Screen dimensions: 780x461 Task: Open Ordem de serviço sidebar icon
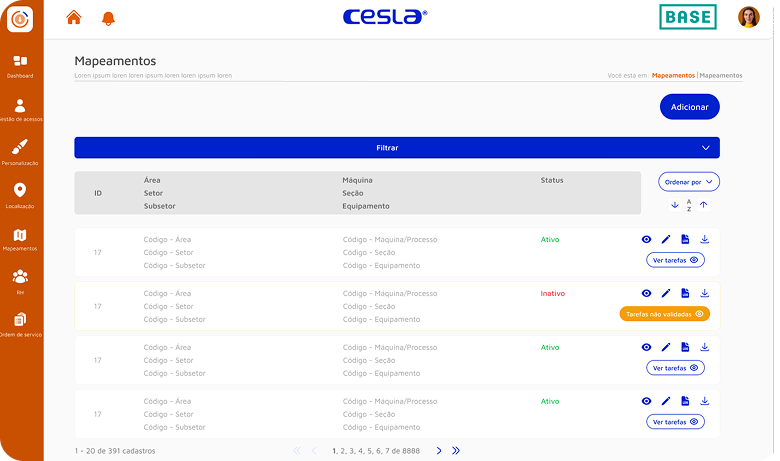(x=20, y=319)
